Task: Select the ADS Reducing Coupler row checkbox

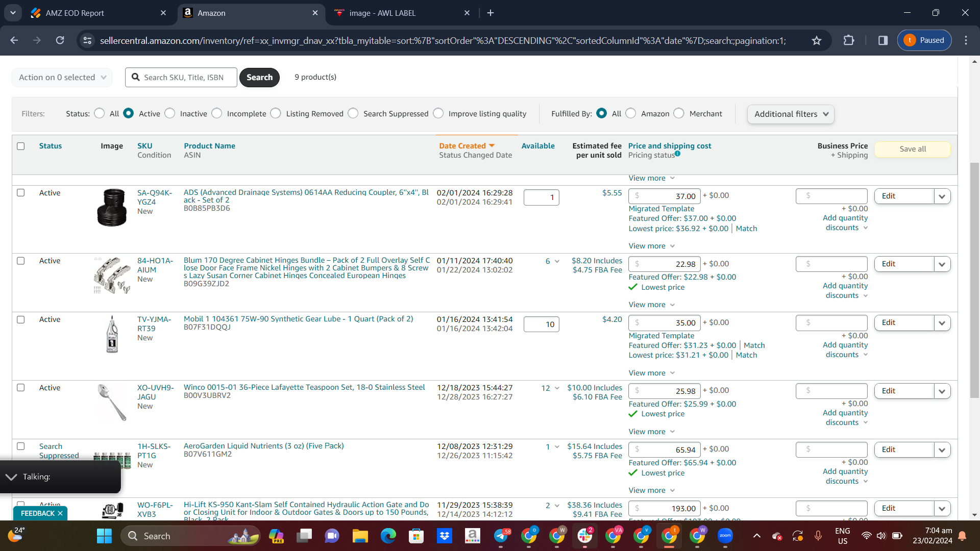Action: [21, 193]
